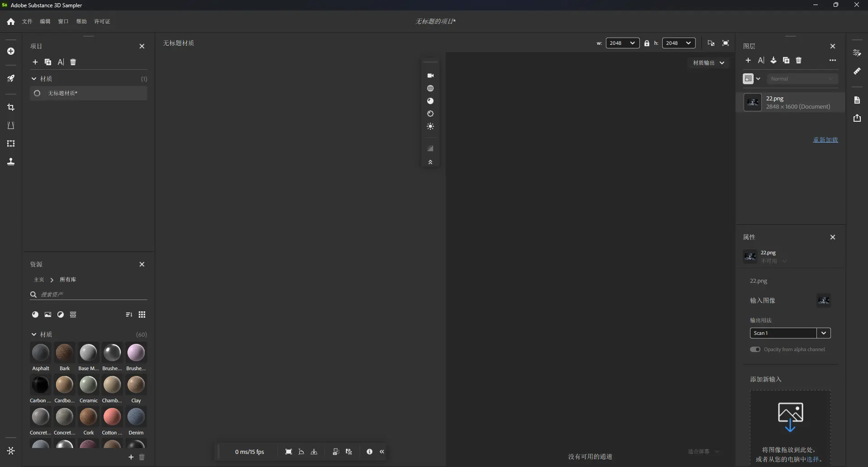Screen dimensions: 868x467
Task: Select the Cotton material sphere
Action: point(112,417)
